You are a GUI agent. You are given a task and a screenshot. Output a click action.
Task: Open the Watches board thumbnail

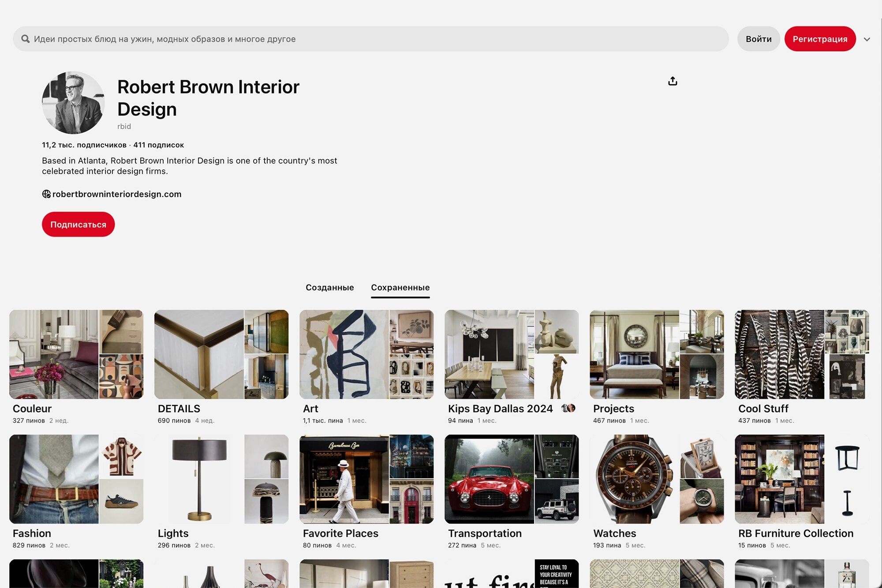point(656,479)
